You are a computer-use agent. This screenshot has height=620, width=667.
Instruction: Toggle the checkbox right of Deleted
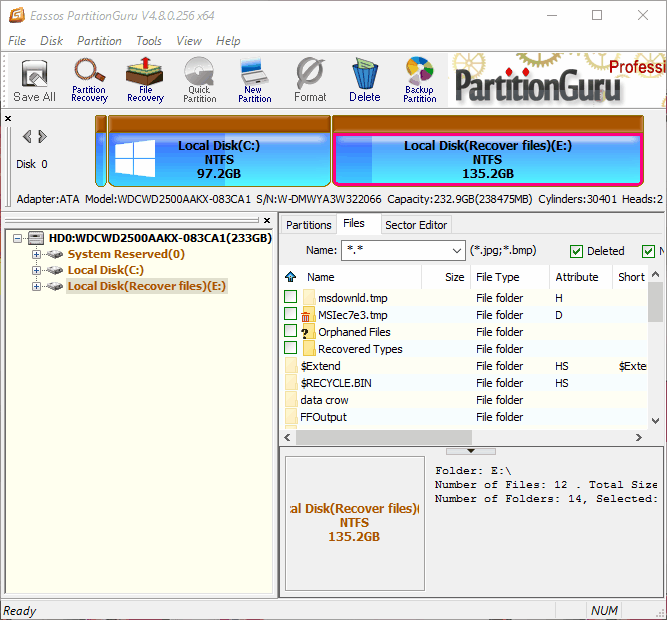(x=648, y=251)
